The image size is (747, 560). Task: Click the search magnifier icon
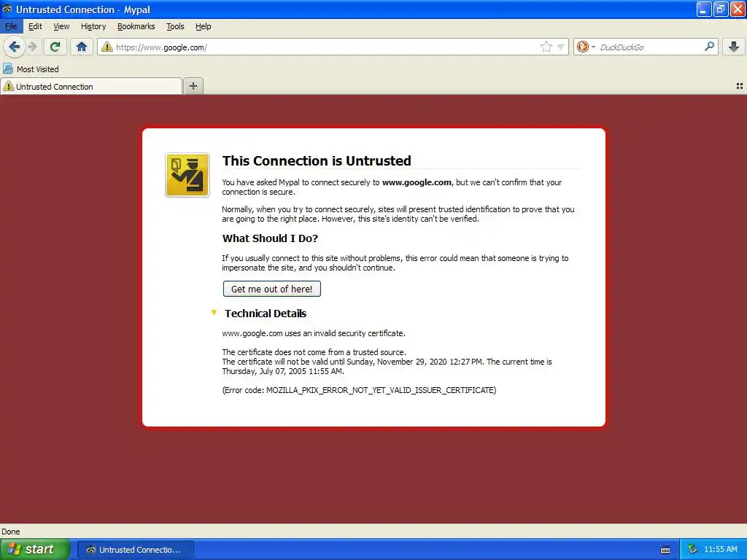709,47
